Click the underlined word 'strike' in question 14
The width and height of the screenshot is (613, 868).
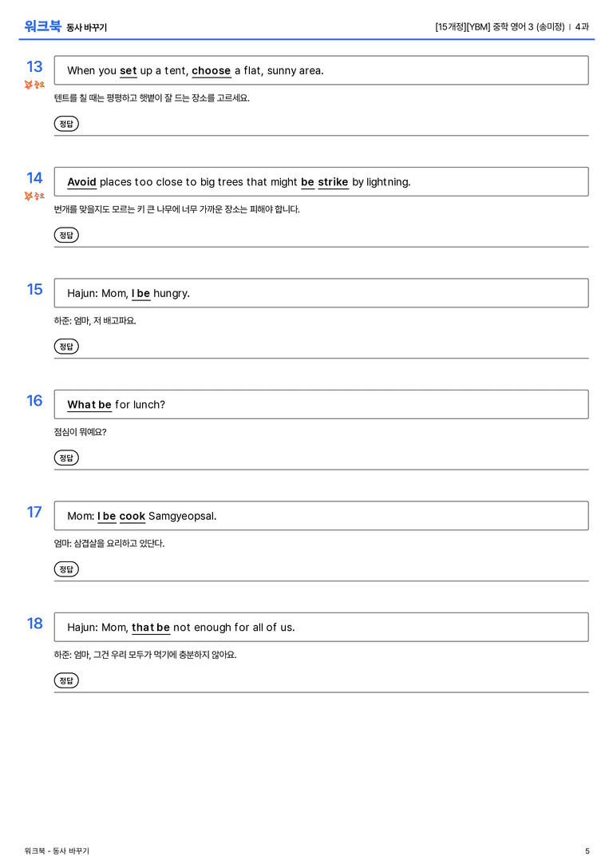click(x=333, y=182)
